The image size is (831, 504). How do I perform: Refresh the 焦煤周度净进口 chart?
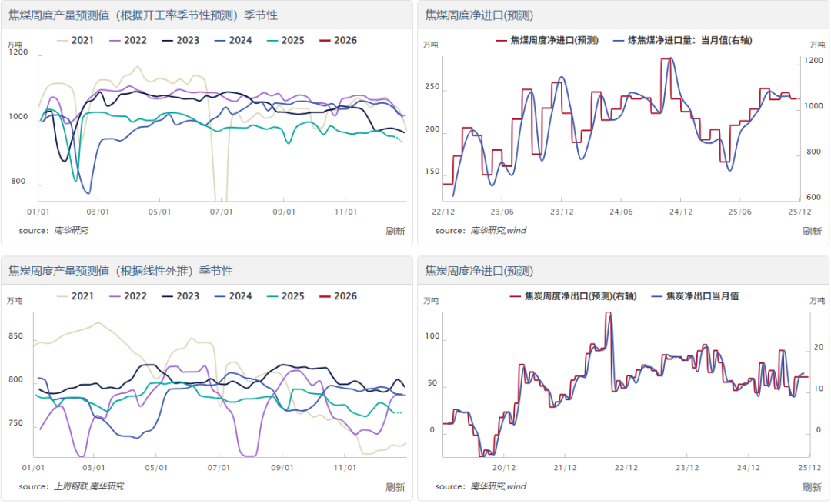tap(812, 231)
